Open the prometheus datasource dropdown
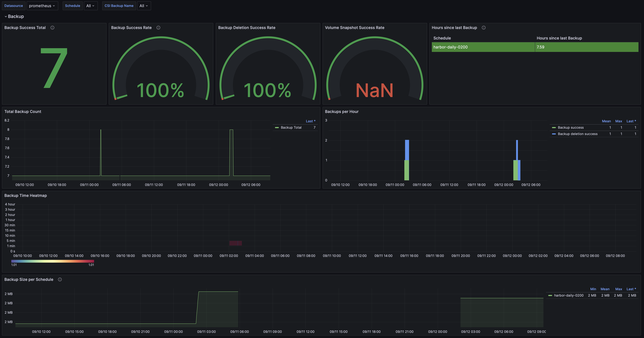 [42, 6]
